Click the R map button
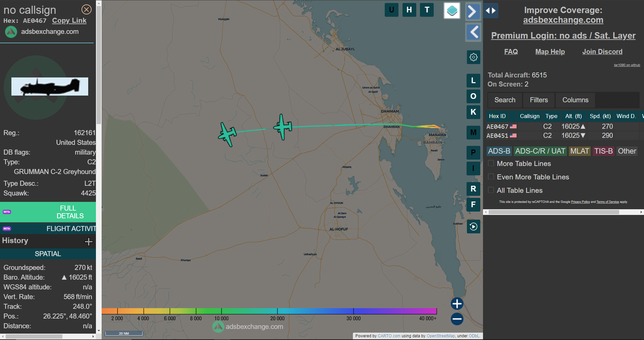Screen dimensions: 644x340 pyautogui.click(x=473, y=189)
